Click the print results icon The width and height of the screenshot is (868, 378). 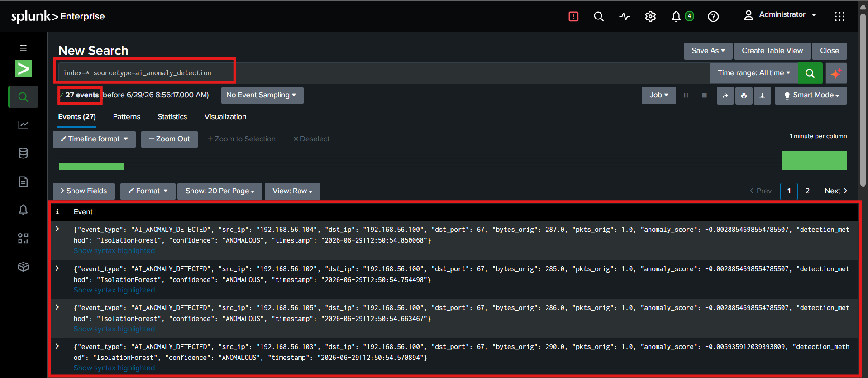(x=744, y=96)
